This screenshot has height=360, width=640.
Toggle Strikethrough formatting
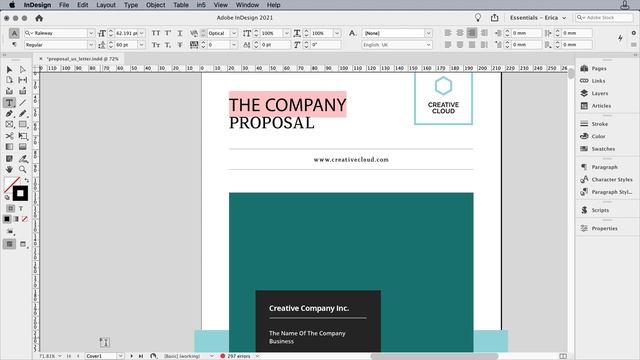(x=180, y=45)
